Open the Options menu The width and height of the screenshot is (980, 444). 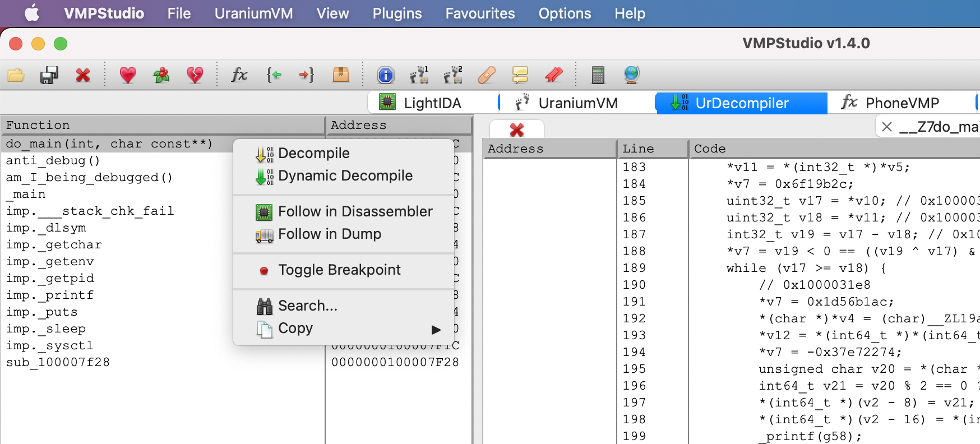[x=565, y=13]
